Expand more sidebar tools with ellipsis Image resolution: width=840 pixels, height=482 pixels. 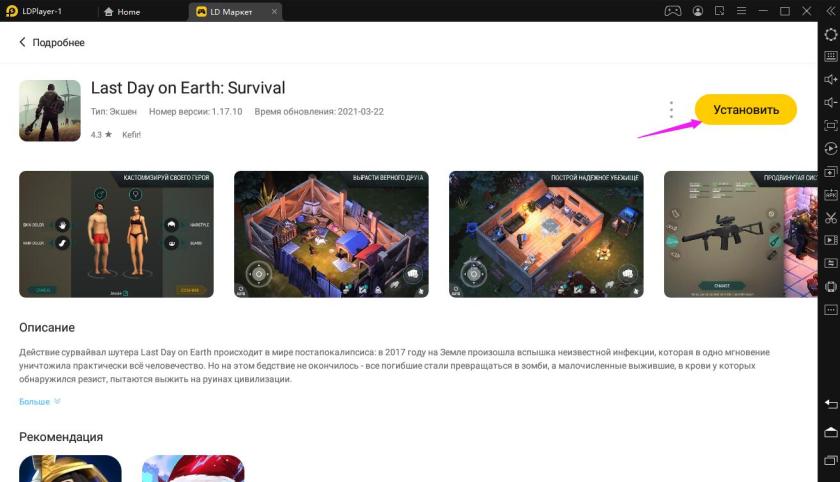[830, 309]
